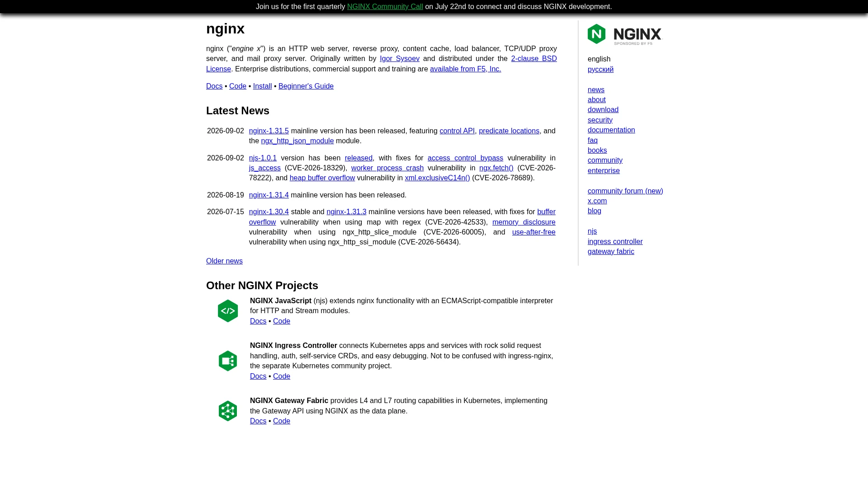This screenshot has width=868, height=488.
Task: Open nginx-1.31.5 release link
Action: click(x=269, y=131)
